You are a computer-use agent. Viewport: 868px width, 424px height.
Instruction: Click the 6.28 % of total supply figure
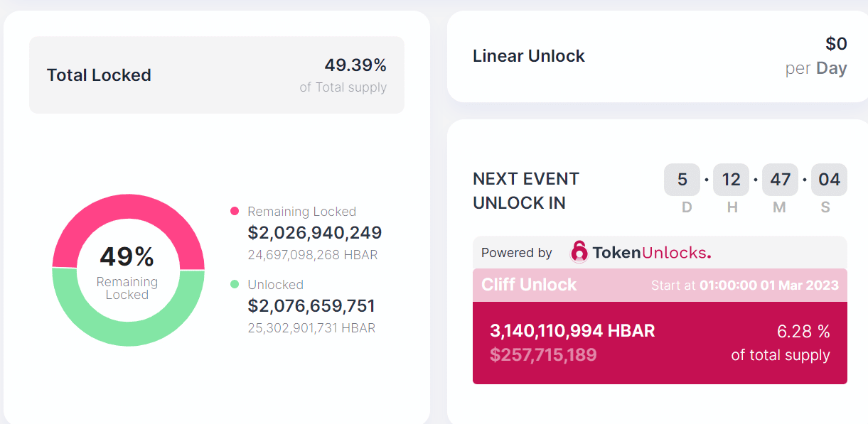[x=781, y=343]
